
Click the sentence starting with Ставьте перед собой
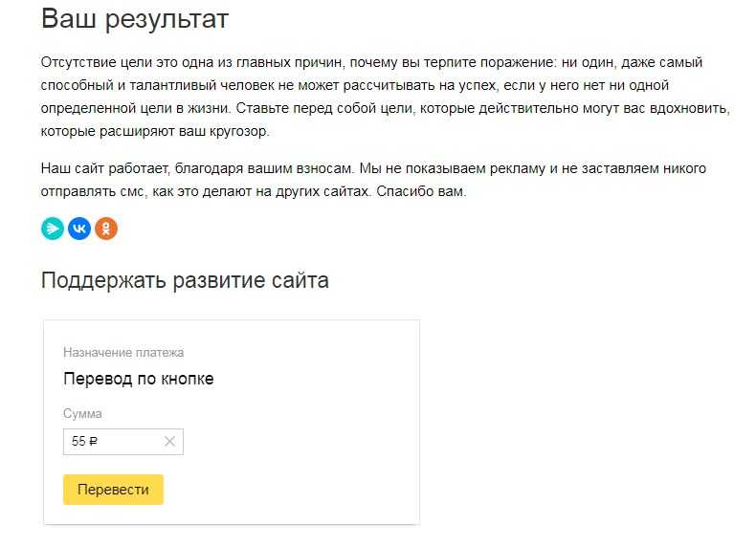tap(482, 108)
